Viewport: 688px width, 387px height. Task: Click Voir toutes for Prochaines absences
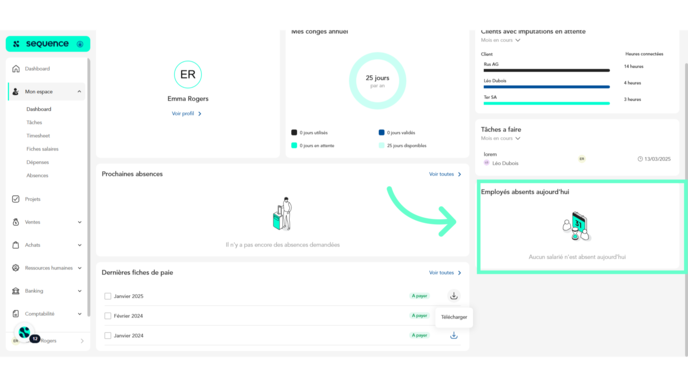pos(445,174)
